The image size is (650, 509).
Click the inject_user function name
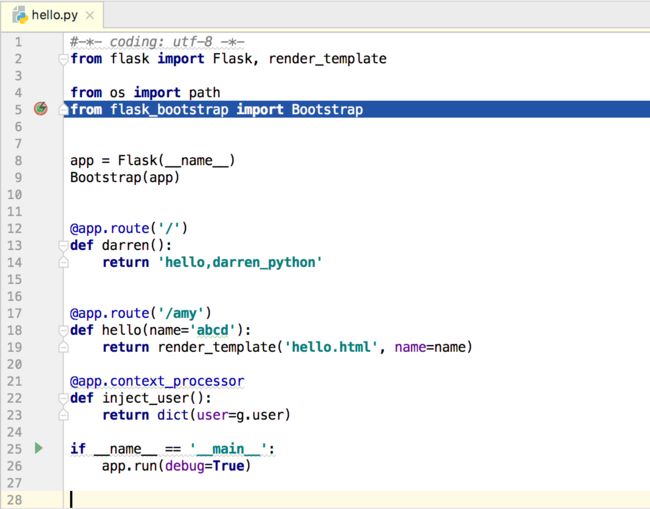tap(146, 398)
